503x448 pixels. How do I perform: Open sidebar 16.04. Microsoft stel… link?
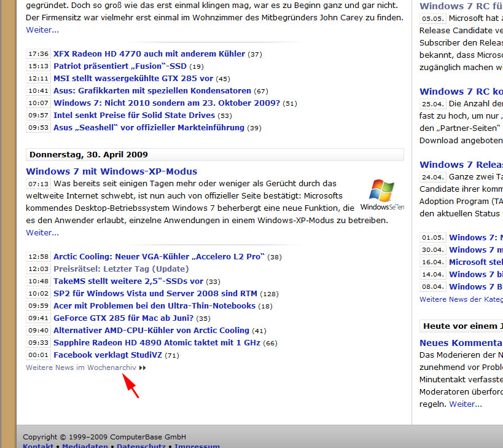point(476,262)
